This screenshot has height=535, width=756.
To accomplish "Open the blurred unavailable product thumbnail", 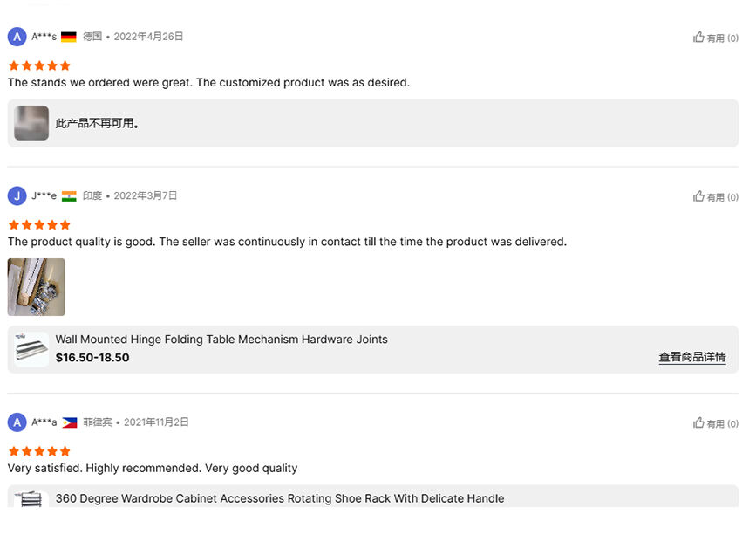I will (31, 123).
